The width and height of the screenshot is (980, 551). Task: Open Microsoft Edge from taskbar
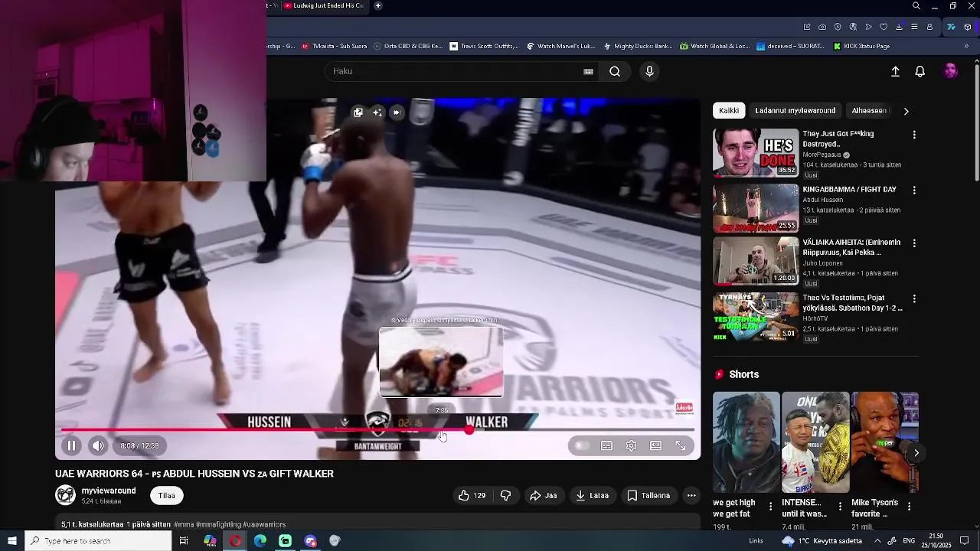click(x=260, y=541)
